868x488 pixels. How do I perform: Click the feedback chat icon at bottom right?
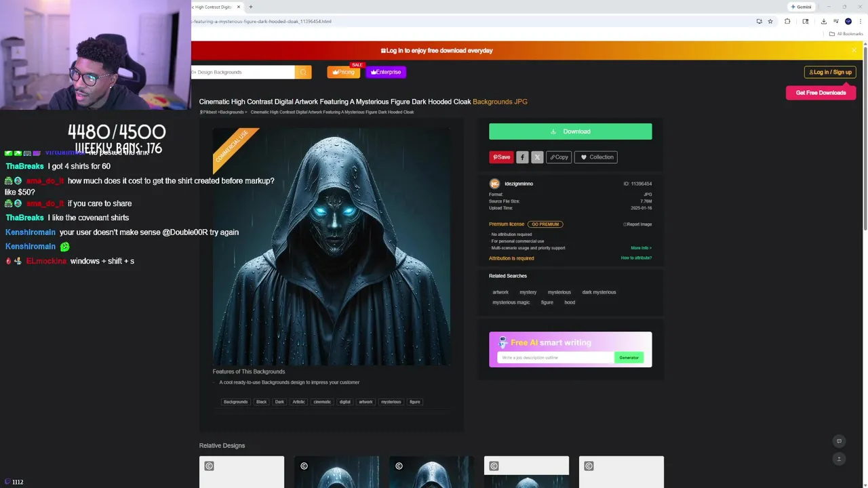(x=839, y=441)
